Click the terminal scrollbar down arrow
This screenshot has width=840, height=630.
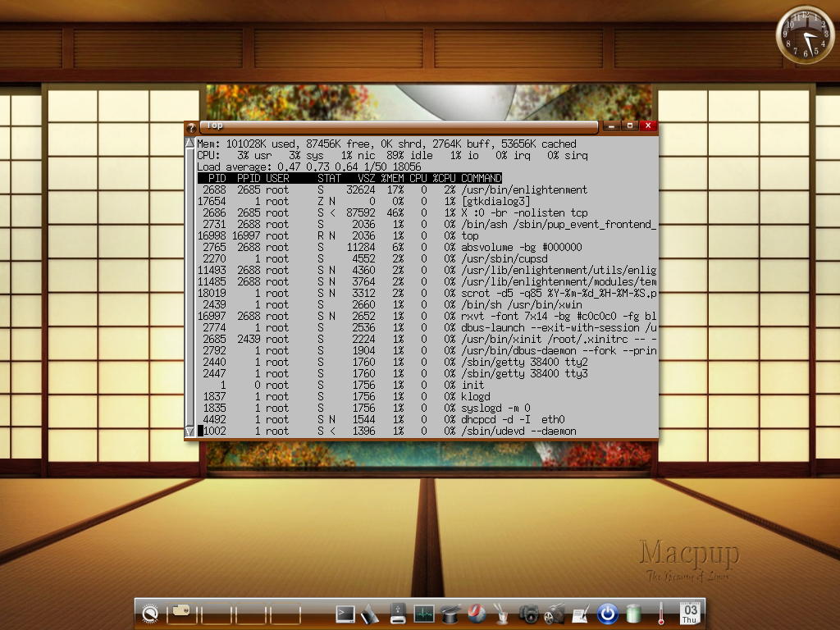pyautogui.click(x=189, y=431)
